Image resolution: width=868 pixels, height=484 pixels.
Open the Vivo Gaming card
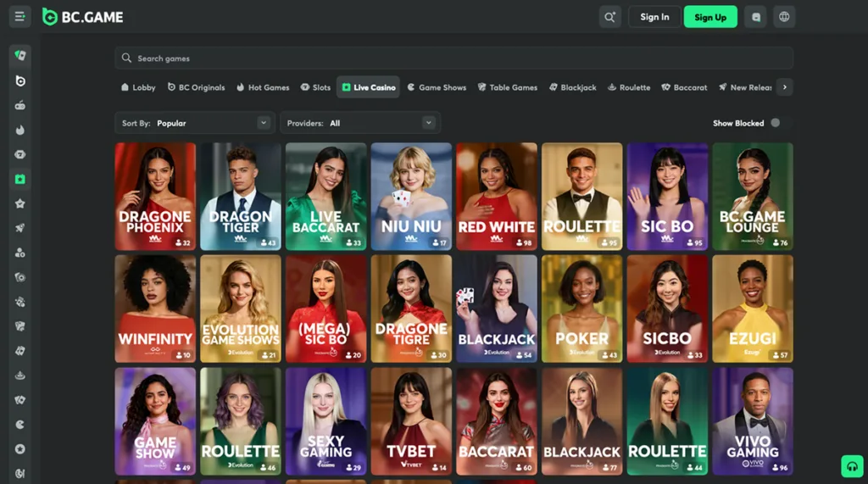(x=753, y=421)
